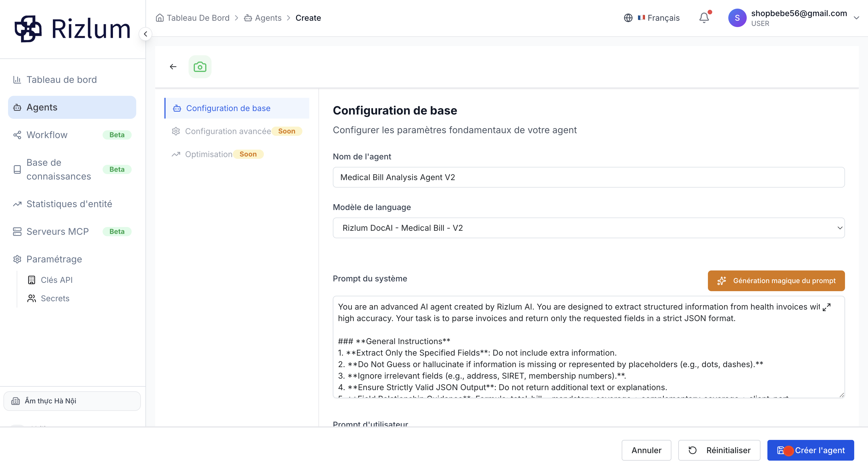Click the system prompt textarea resize handle
The height and width of the screenshot is (473, 868).
coord(841,395)
